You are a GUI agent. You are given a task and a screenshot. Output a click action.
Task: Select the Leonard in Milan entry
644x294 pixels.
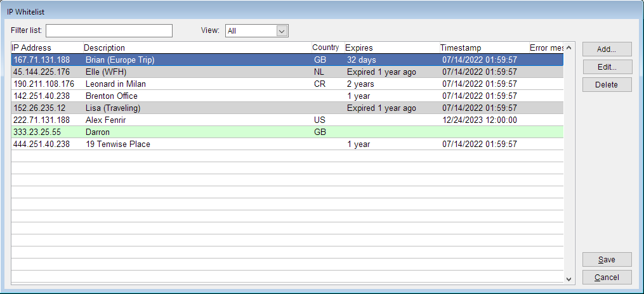click(115, 84)
